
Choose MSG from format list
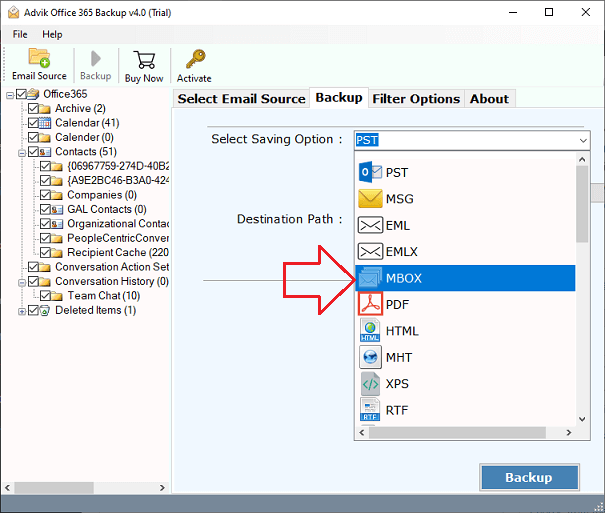465,199
